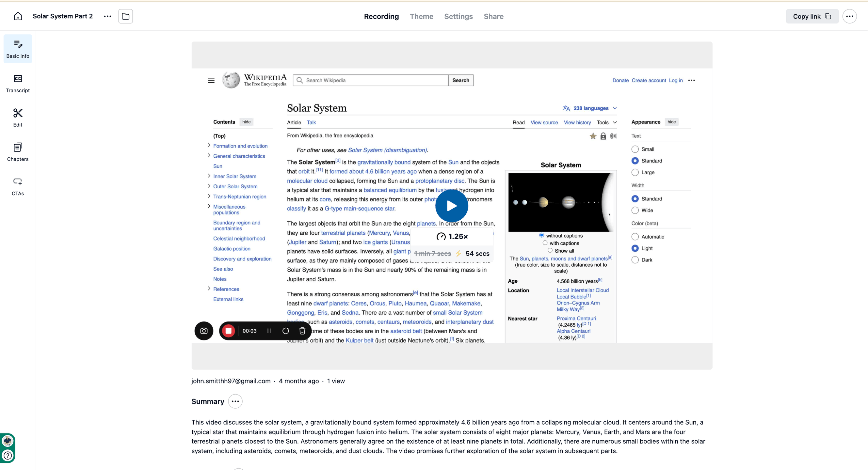Select Standard text size radio
868x470 pixels.
635,161
